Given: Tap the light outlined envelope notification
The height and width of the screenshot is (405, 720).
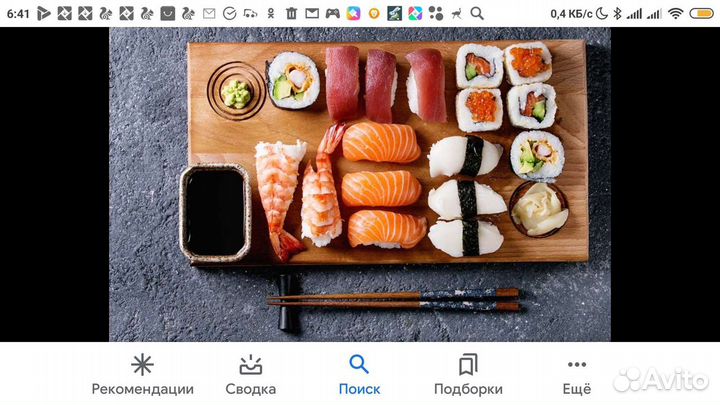Looking at the screenshot, I should [x=209, y=14].
